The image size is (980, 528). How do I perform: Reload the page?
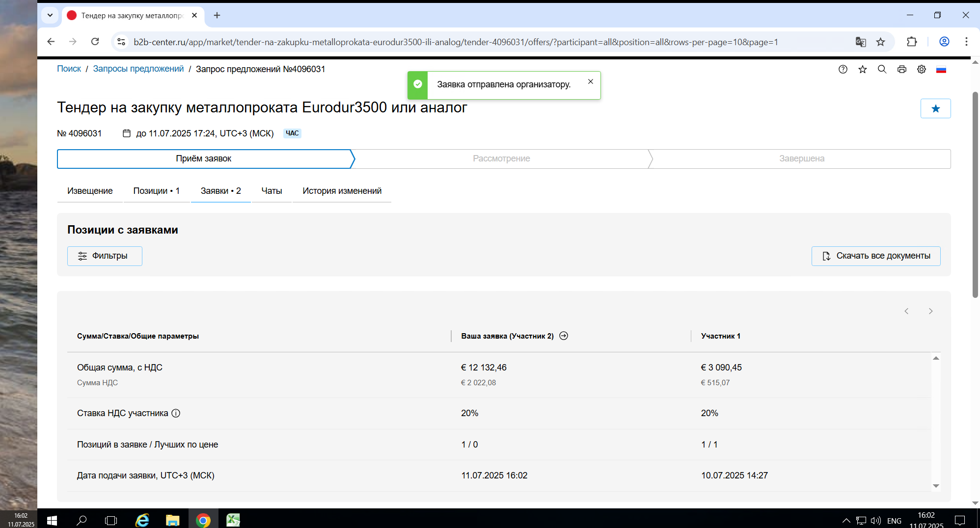click(x=95, y=42)
